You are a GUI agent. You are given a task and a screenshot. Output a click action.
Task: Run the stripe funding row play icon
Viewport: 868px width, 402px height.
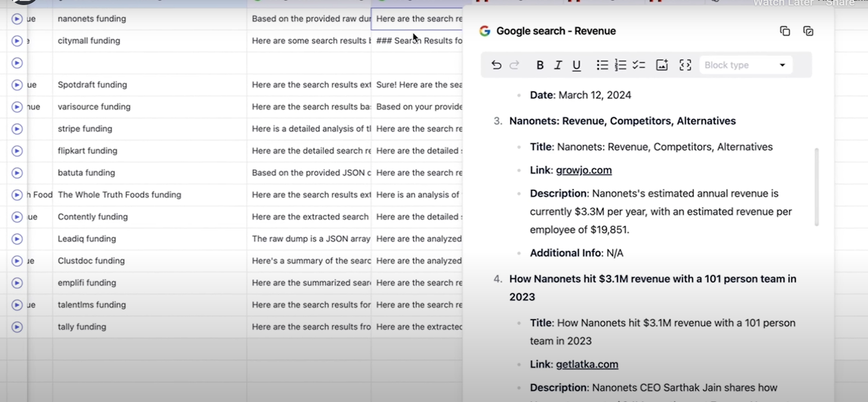tap(17, 129)
